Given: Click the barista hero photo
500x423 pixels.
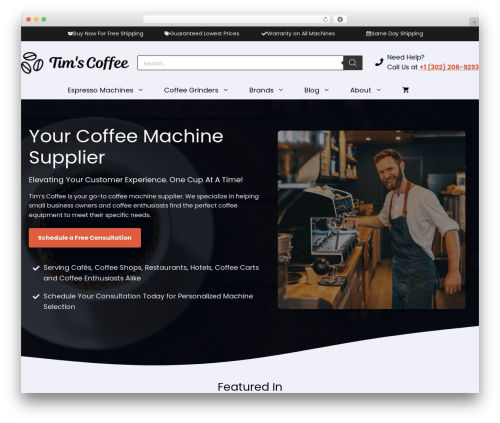Looking at the screenshot, I should tap(372, 220).
